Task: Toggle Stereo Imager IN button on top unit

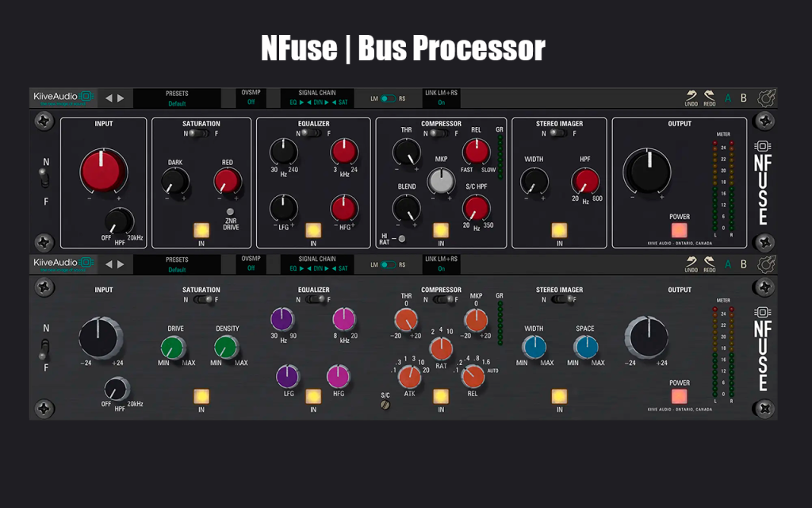Action: click(x=559, y=230)
